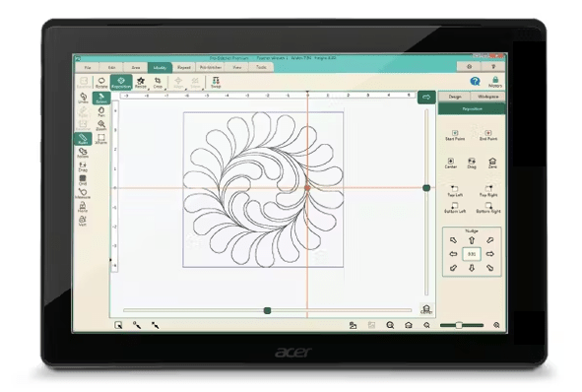Select the Measure tool

(83, 193)
